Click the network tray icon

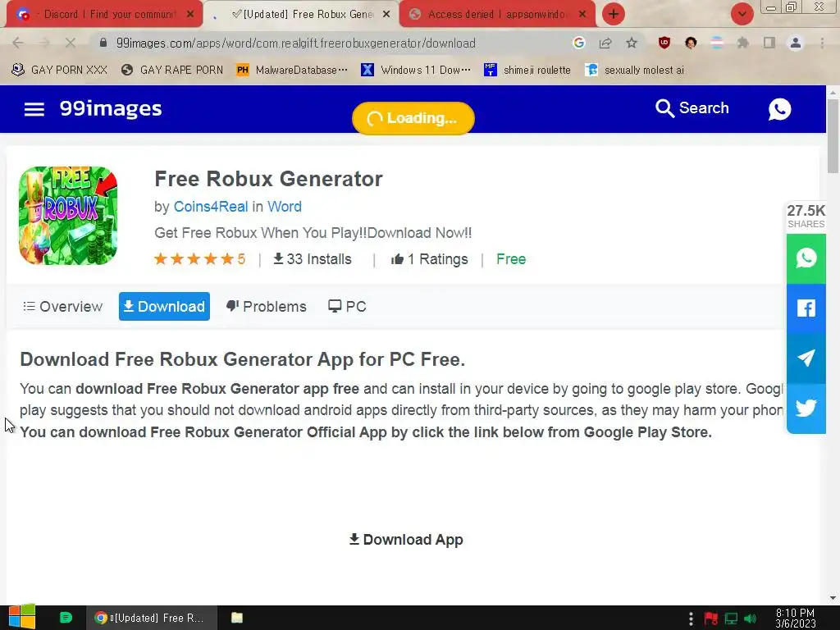pyautogui.click(x=731, y=619)
